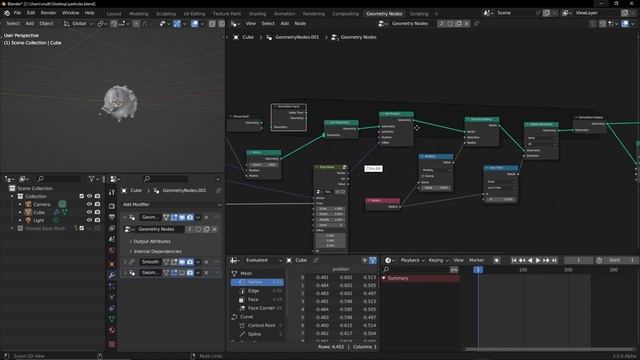Toggle Smooth modifier viewport display
The width and height of the screenshot is (640, 360).
pyautogui.click(x=182, y=262)
